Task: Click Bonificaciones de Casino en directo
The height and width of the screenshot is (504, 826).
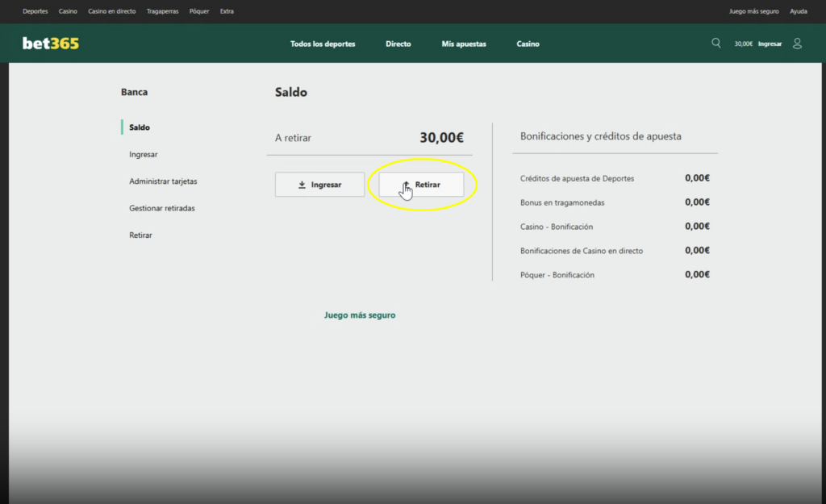Action: (615, 251)
